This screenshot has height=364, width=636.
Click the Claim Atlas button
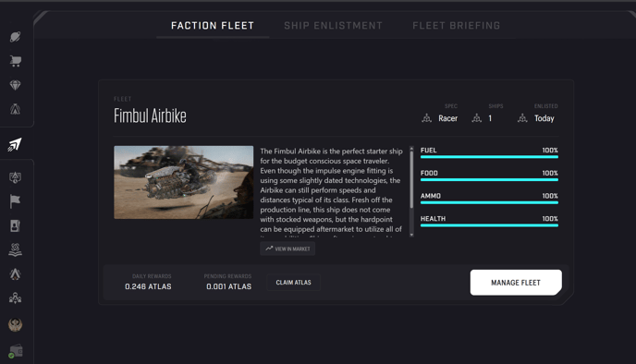click(x=294, y=283)
